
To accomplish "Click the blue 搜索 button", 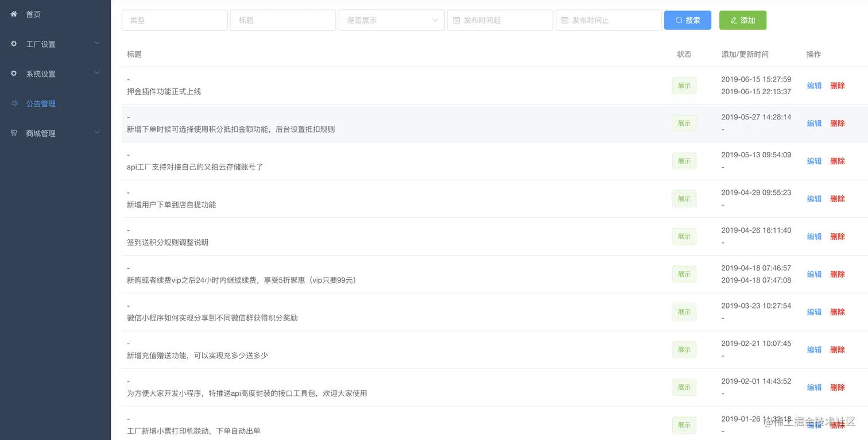I will point(688,20).
